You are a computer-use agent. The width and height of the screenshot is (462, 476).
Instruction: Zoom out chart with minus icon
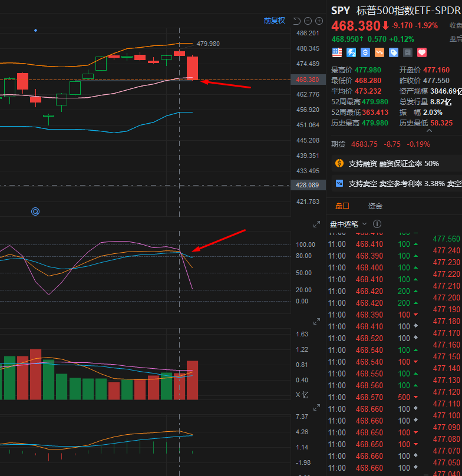[x=308, y=21]
